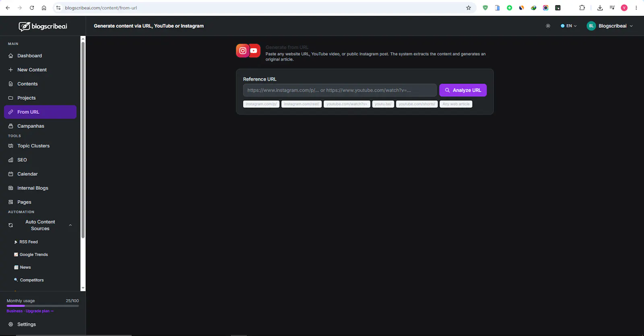
Task: Click the Dashboard home icon
Action: coord(11,56)
